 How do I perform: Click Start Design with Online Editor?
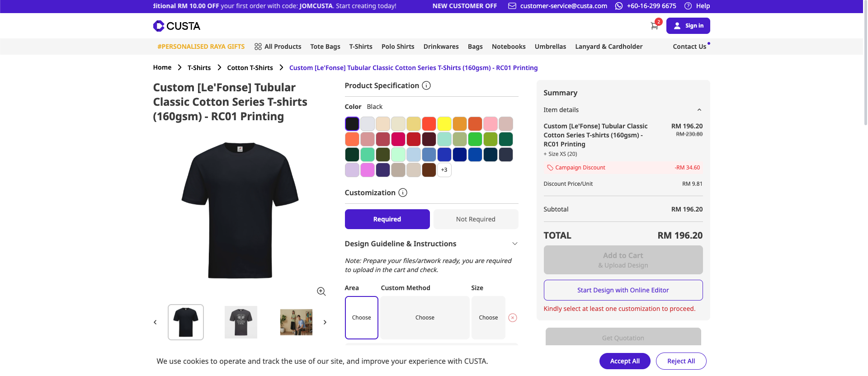click(623, 290)
